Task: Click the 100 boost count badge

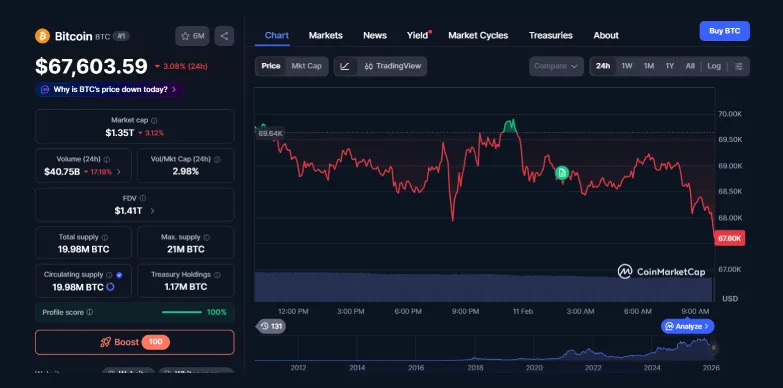Action: click(155, 342)
